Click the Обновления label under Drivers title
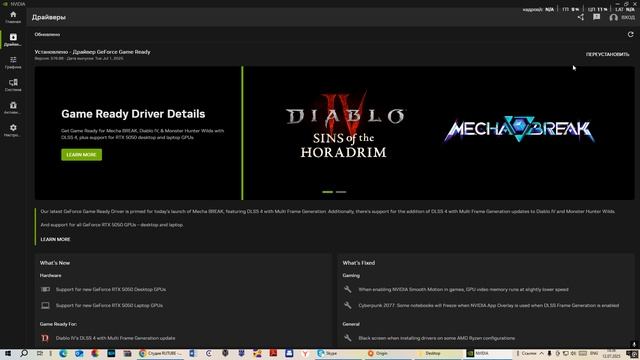This screenshot has height=360, width=640. click(47, 35)
